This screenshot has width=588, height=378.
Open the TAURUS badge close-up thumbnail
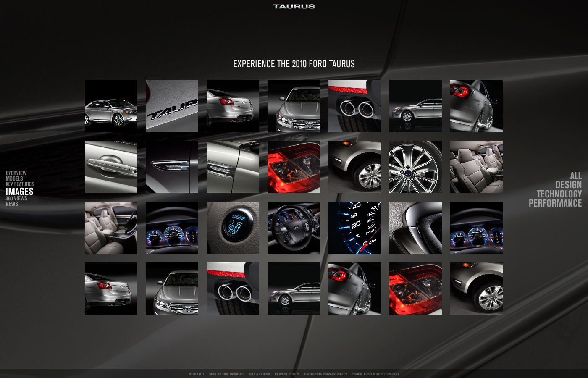tap(172, 106)
